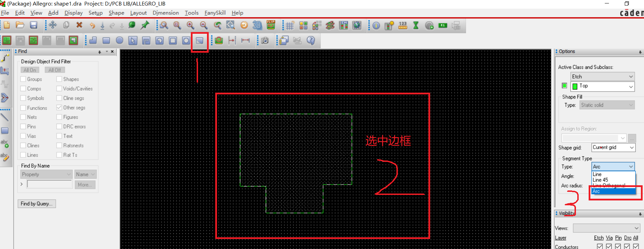
Task: Enable the Shapes checkbox in Find filter
Action: 59,79
